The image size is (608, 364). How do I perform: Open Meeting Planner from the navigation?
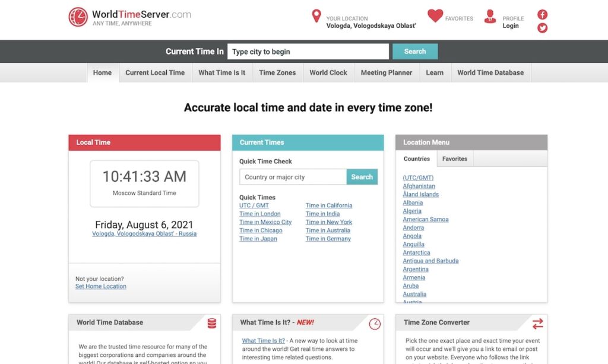tap(387, 72)
